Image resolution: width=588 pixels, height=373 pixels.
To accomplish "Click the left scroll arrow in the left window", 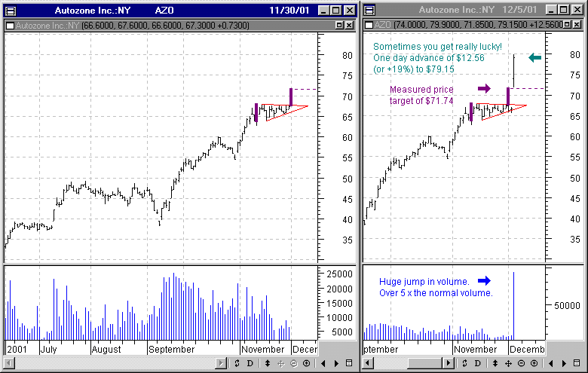I will coord(9,363).
